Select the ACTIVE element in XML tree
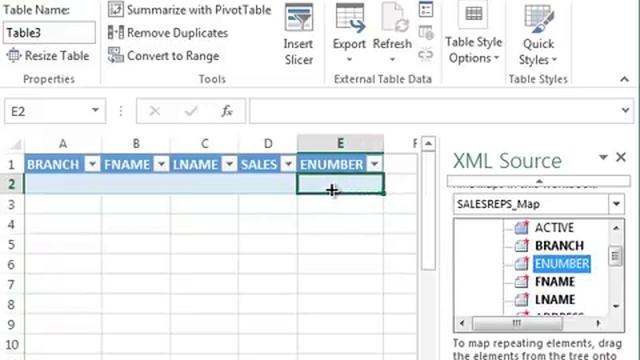This screenshot has height=360, width=640. click(554, 227)
